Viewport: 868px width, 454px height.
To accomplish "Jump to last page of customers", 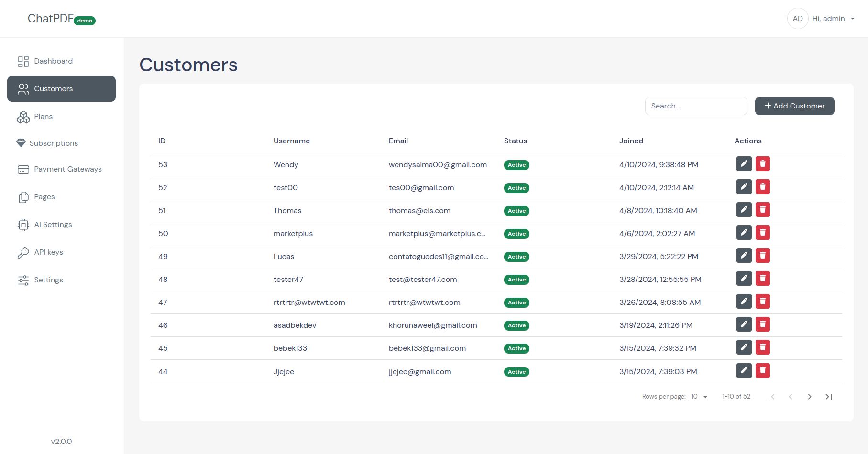I will 828,397.
